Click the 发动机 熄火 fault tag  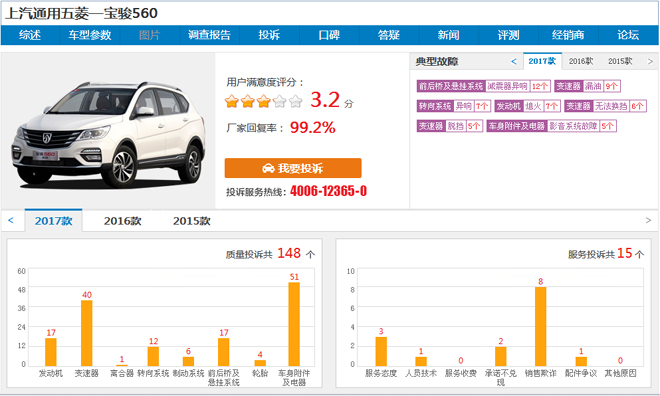[x=527, y=106]
